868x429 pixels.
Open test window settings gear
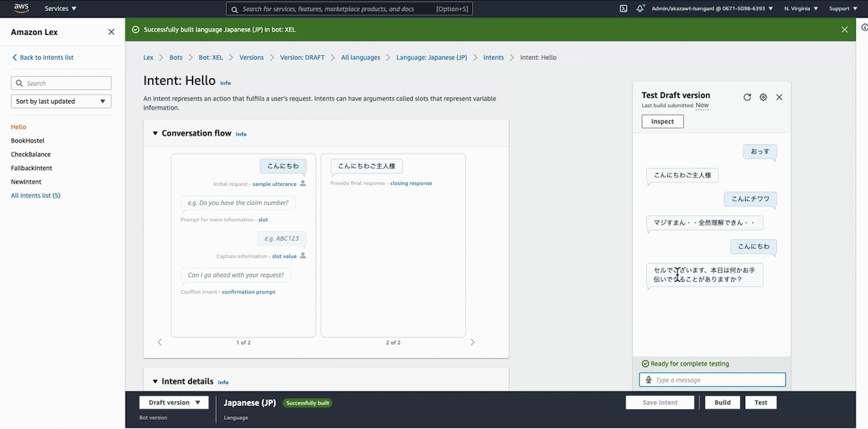click(763, 97)
